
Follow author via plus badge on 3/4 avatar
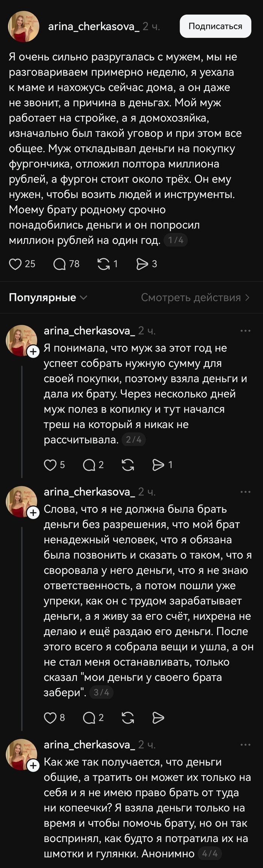[33, 513]
